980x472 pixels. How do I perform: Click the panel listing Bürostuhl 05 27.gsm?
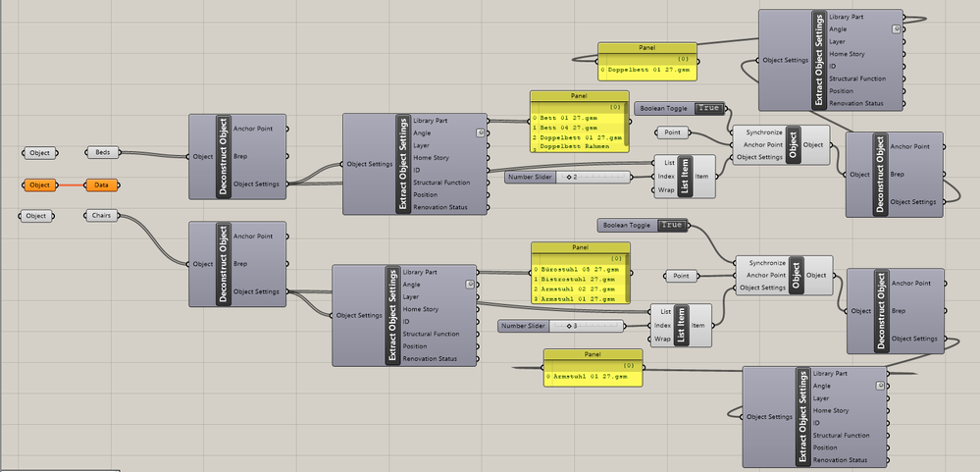point(581,273)
